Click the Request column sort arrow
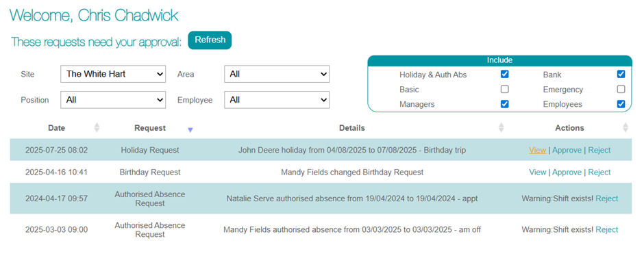The width and height of the screenshot is (644, 256). [x=190, y=130]
